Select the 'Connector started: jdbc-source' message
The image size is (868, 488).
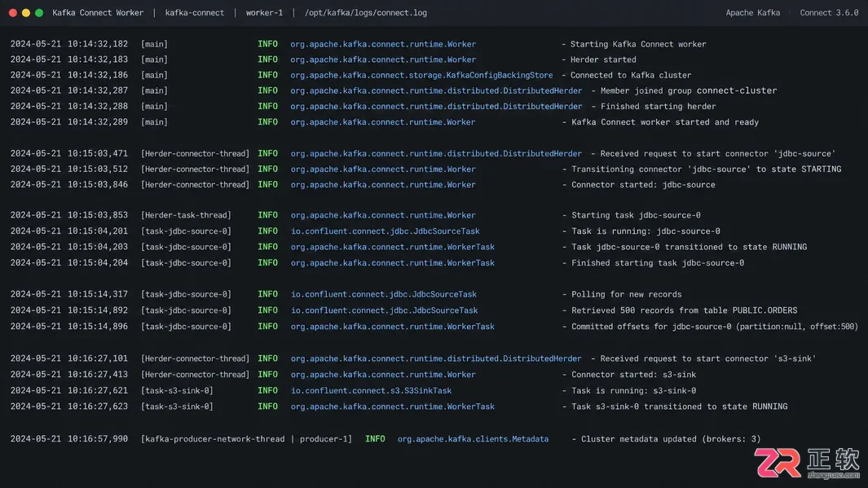[643, 185]
